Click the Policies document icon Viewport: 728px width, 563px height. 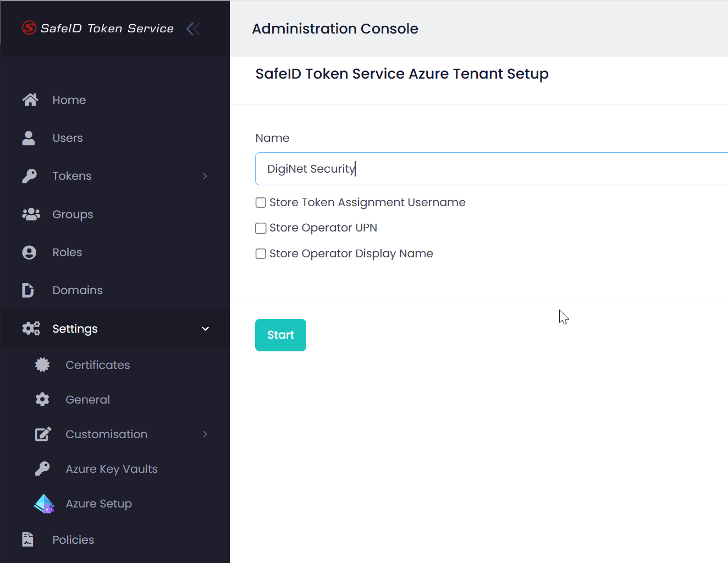point(28,539)
